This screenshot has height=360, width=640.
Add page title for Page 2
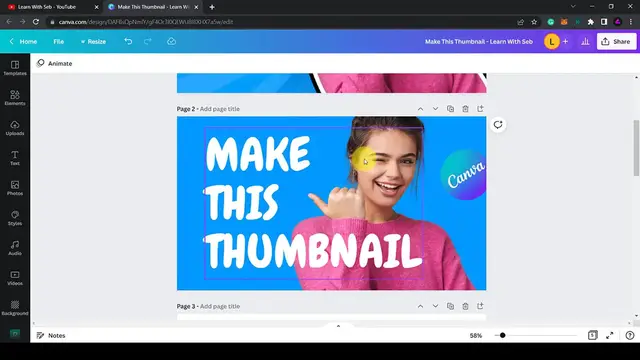[220, 109]
